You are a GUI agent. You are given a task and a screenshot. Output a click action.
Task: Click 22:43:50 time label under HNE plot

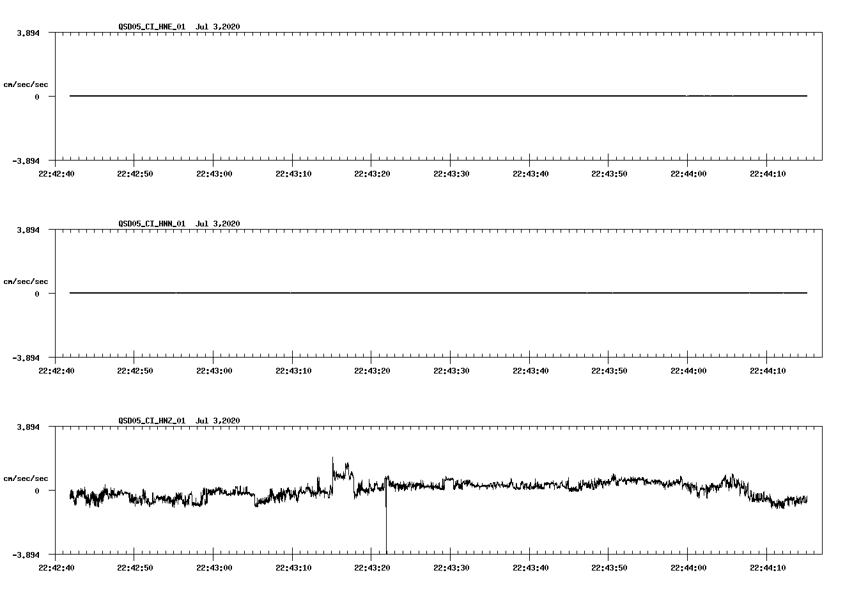pos(609,173)
